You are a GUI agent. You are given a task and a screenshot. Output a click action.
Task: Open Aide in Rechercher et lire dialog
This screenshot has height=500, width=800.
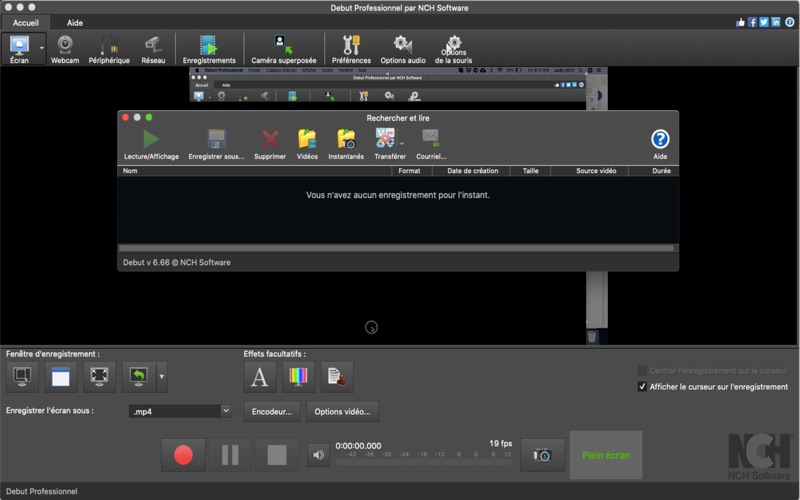click(660, 144)
